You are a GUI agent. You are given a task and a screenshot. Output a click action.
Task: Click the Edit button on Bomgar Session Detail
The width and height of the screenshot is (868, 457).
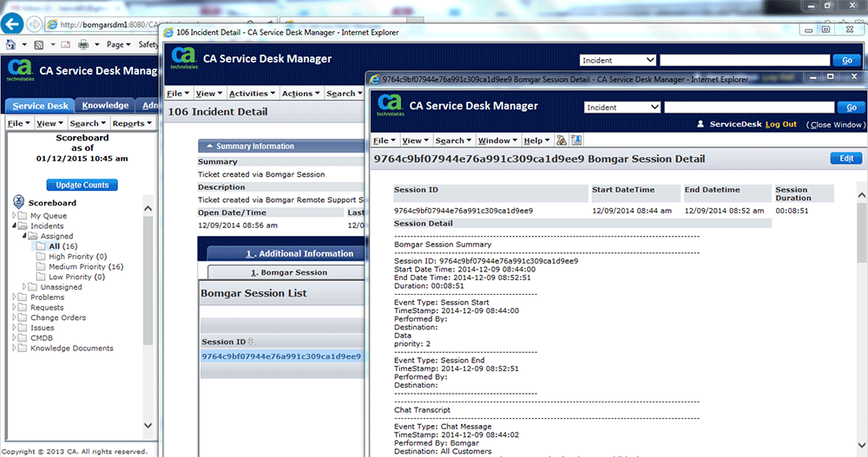coord(845,158)
